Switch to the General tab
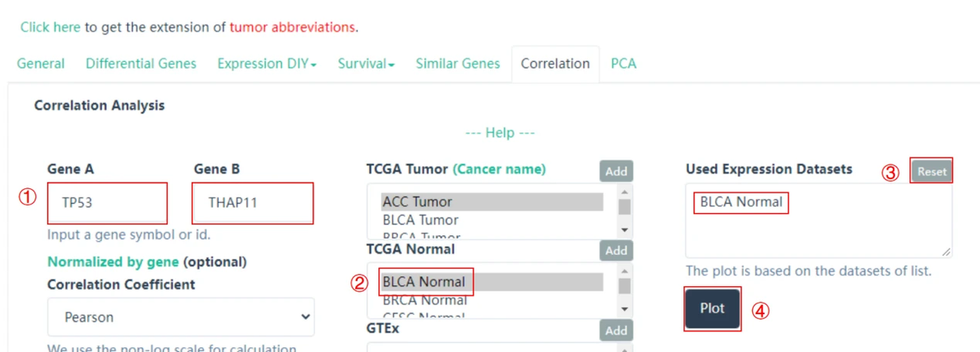The width and height of the screenshot is (980, 352). 41,63
